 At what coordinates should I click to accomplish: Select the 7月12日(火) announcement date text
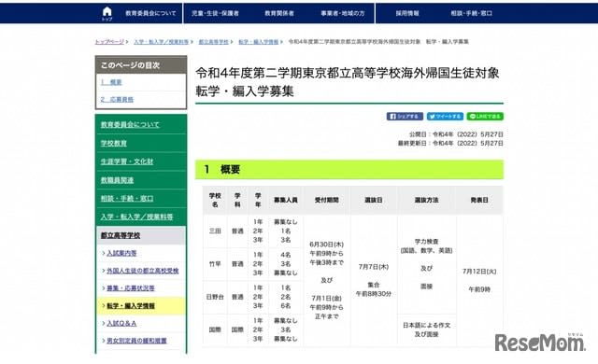(479, 272)
